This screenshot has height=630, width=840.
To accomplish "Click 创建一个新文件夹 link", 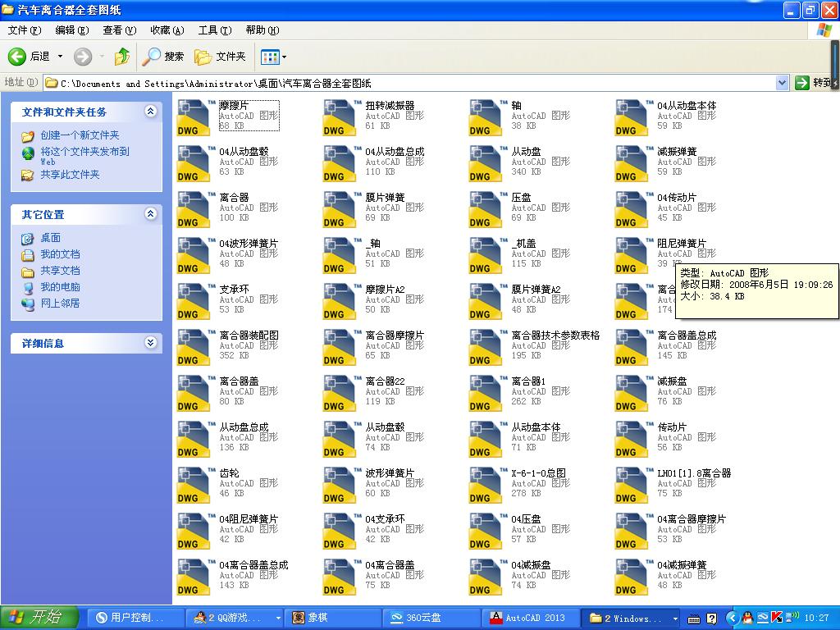I will tap(80, 135).
